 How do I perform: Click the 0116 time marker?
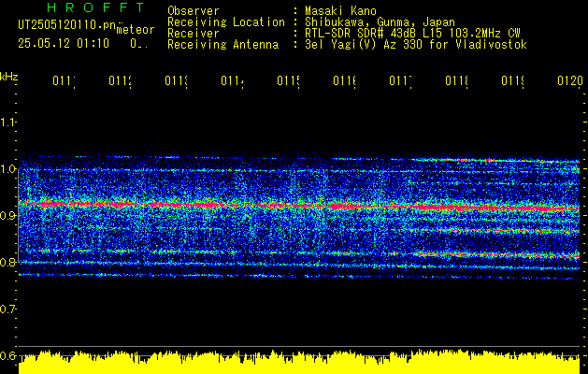tap(344, 80)
